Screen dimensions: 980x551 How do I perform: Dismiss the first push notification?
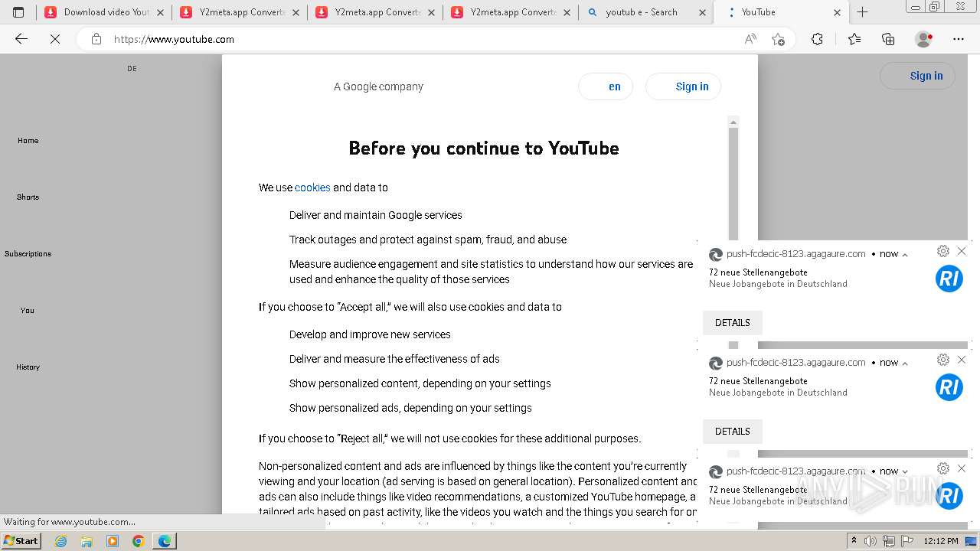click(x=962, y=251)
